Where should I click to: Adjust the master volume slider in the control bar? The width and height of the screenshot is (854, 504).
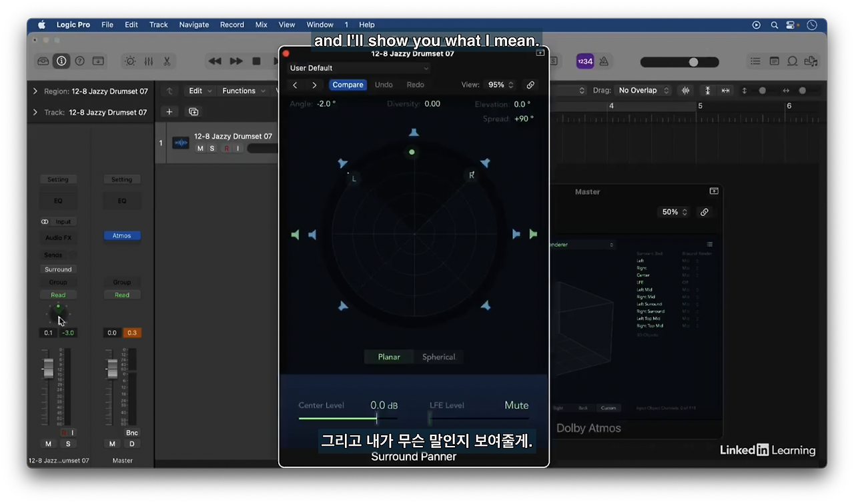(x=680, y=62)
